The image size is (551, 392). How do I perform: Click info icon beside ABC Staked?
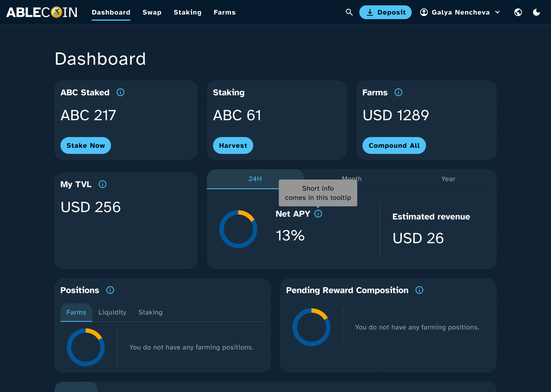pyautogui.click(x=121, y=92)
